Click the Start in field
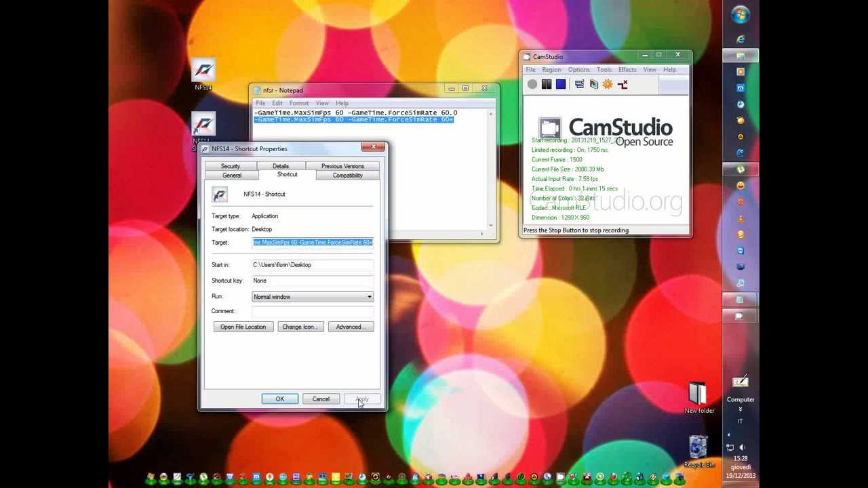868x488 pixels. tap(313, 265)
